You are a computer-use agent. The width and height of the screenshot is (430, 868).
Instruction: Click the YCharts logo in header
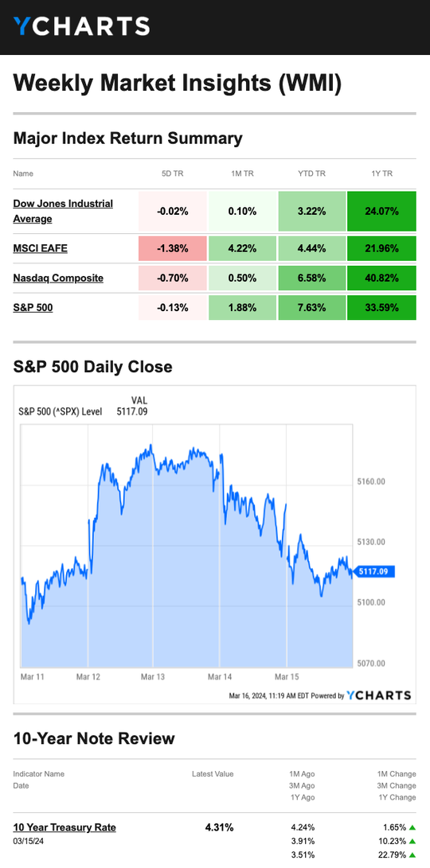tap(81, 26)
